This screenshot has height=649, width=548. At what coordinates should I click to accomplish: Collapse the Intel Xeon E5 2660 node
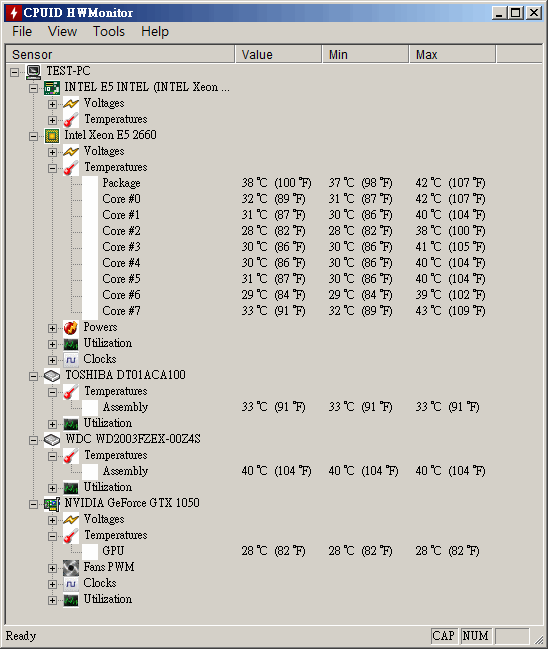[x=34, y=136]
